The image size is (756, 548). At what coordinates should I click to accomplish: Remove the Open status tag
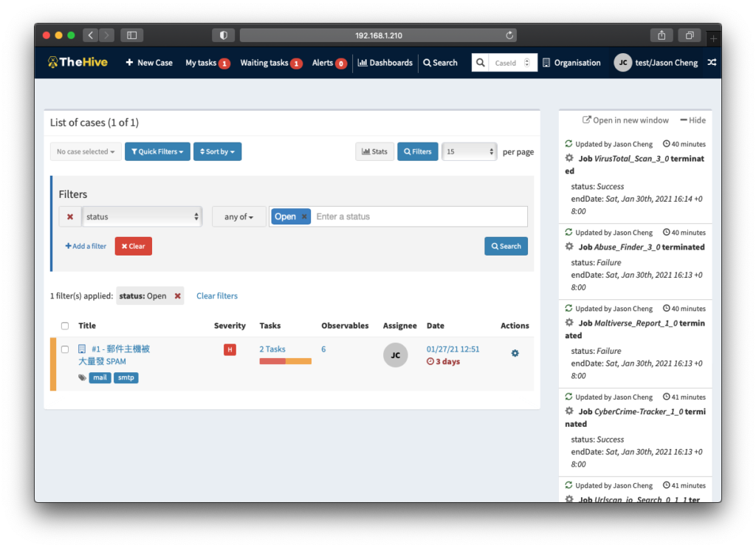tap(304, 216)
